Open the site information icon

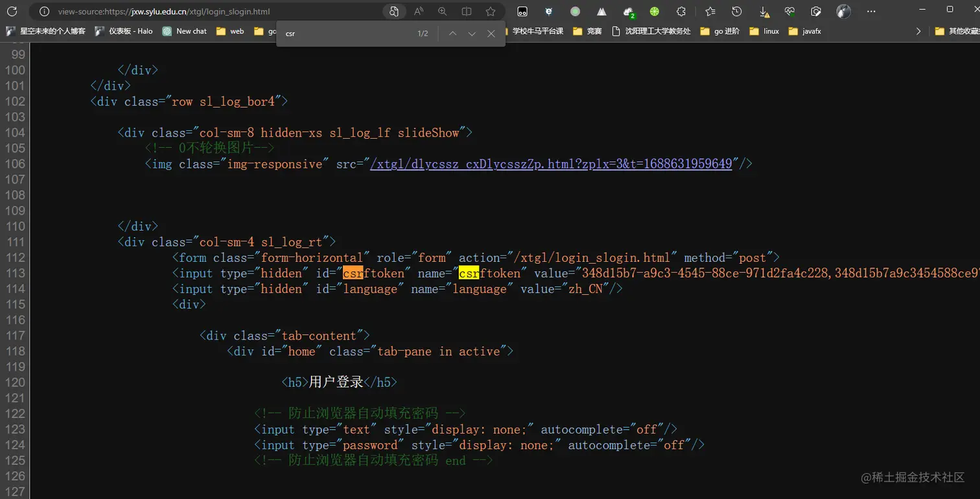[44, 11]
